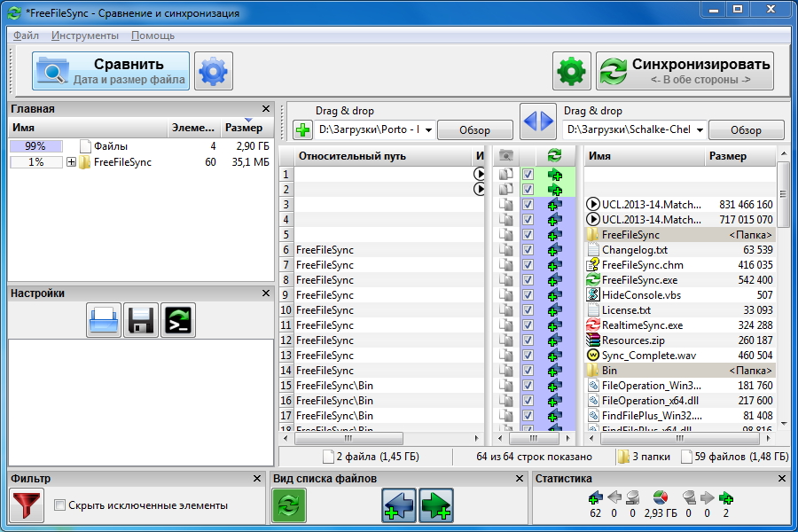Uncheck the checkbox in row 11

tap(528, 325)
